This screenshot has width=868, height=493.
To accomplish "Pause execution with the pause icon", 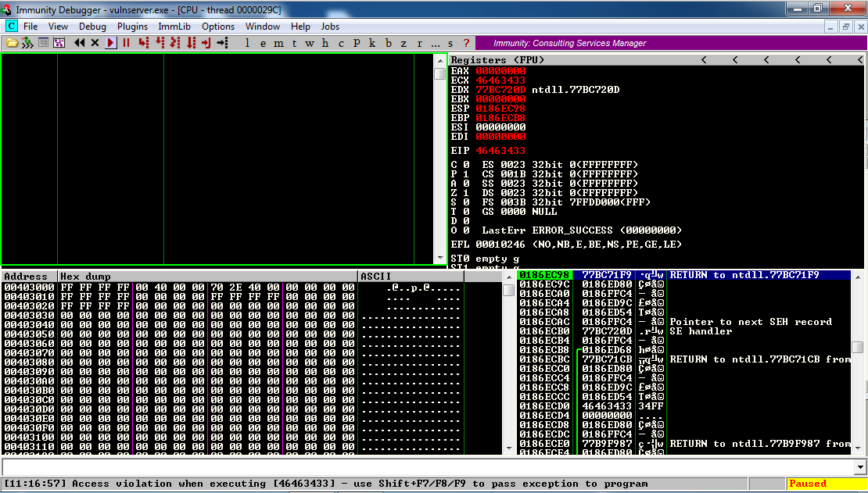I will 126,43.
